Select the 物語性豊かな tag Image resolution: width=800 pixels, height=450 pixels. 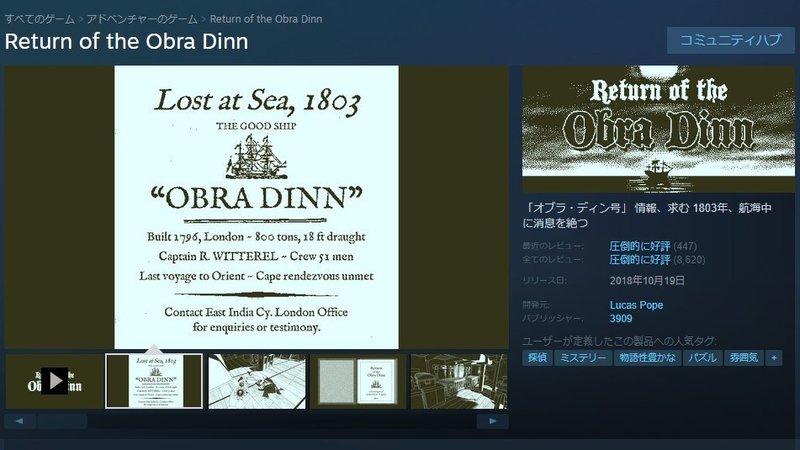[647, 358]
